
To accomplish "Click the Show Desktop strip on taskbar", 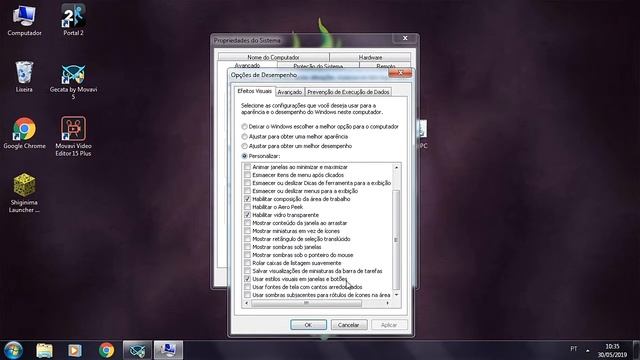I will click(x=636, y=350).
